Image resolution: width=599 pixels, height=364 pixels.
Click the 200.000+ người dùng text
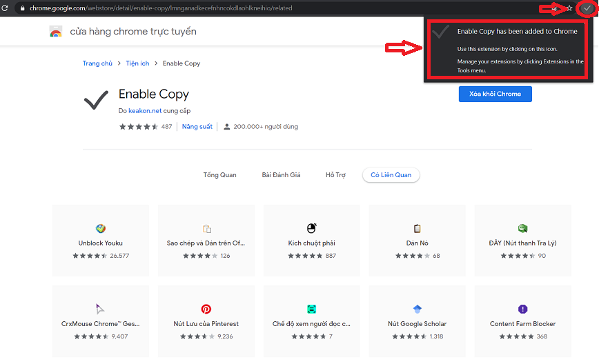(x=266, y=127)
